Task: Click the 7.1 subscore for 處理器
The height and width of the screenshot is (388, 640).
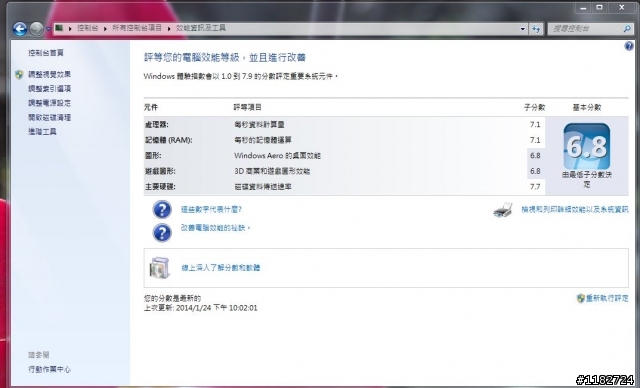Action: click(535, 124)
